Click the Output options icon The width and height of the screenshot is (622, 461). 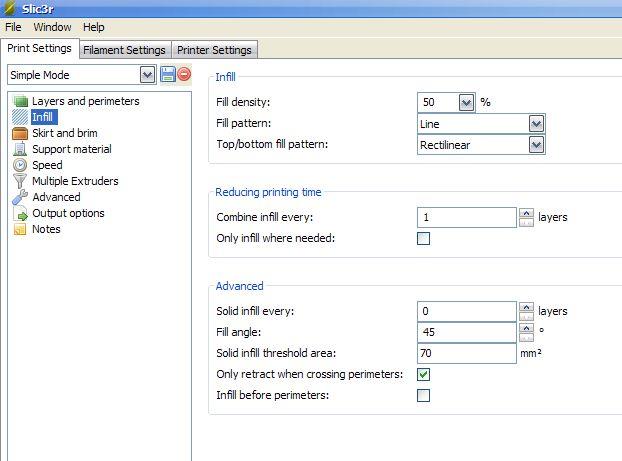coord(21,213)
